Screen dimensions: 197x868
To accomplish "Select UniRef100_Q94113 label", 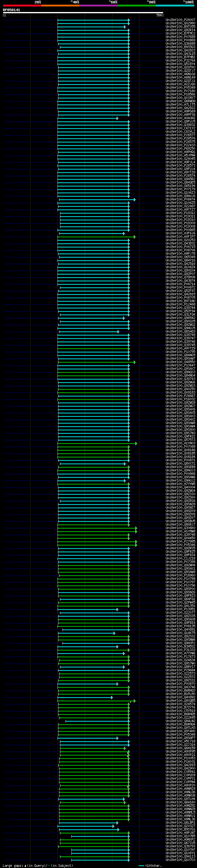I will pyautogui.click(x=180, y=856).
